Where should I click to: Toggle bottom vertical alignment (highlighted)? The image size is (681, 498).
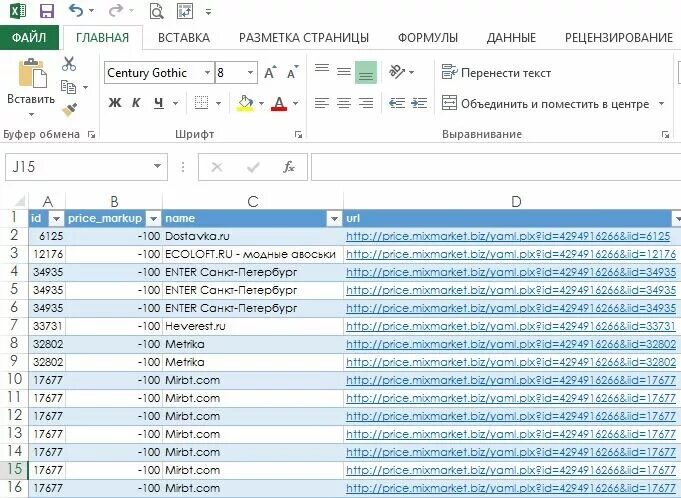[x=366, y=72]
